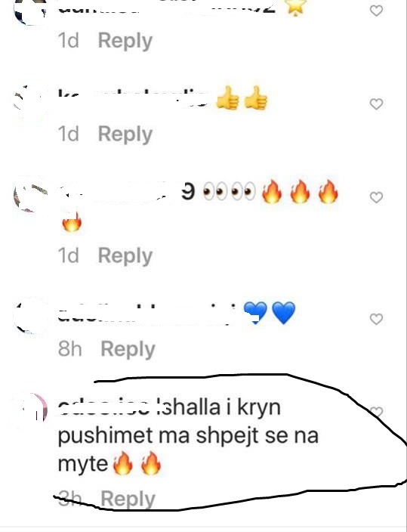
Task: Open avatar of the eyes and fire commenter
Action: [x=30, y=196]
